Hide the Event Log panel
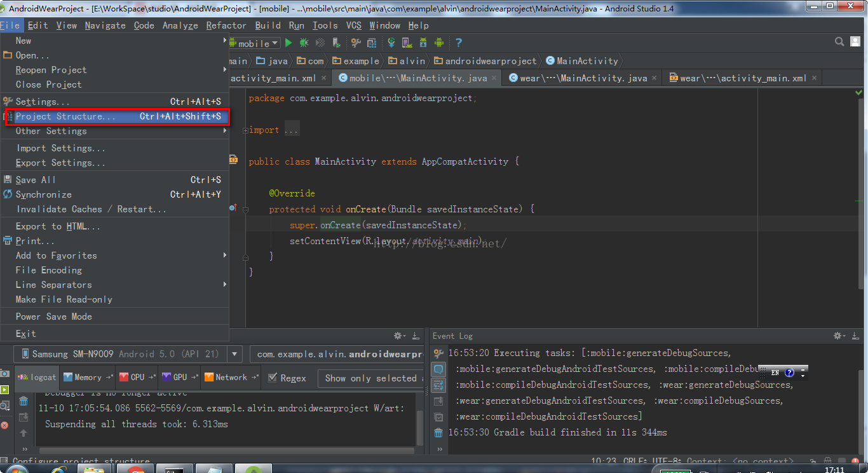Screen dimensions: 868x473 coord(855,336)
